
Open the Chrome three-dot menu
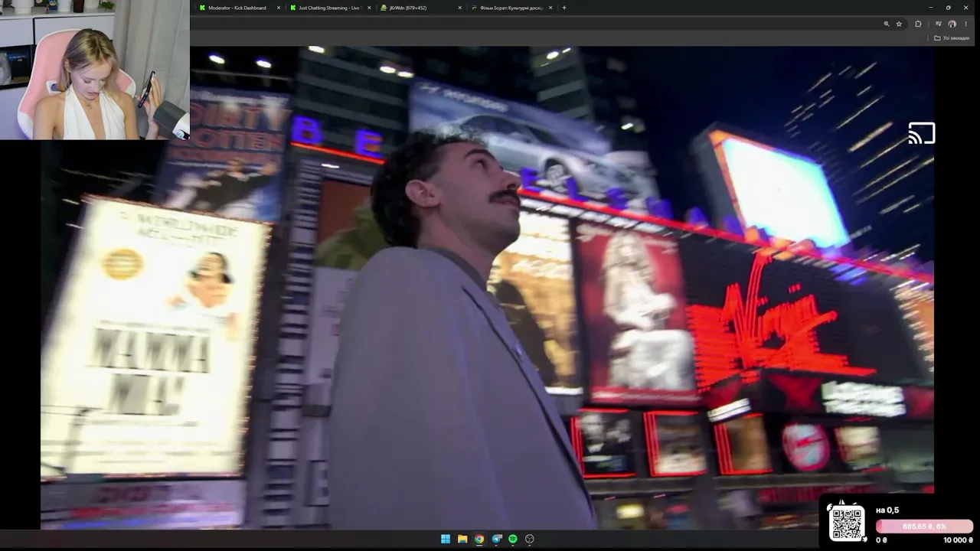pos(965,24)
